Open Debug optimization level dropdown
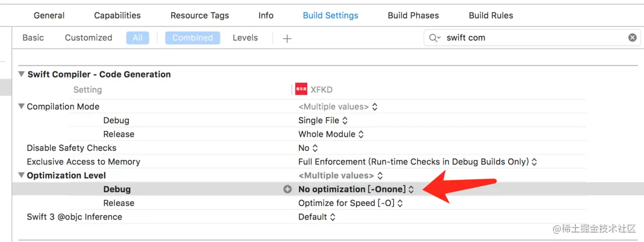 (356, 189)
